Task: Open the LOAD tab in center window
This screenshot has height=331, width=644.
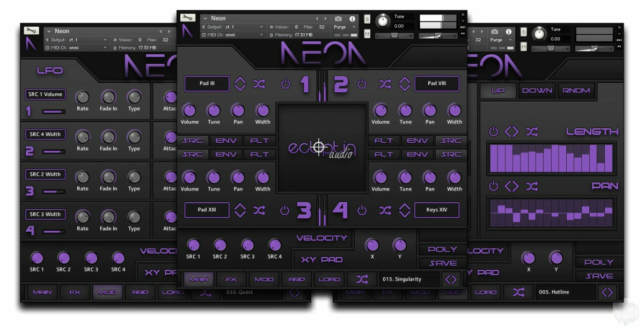Action: coord(330,279)
